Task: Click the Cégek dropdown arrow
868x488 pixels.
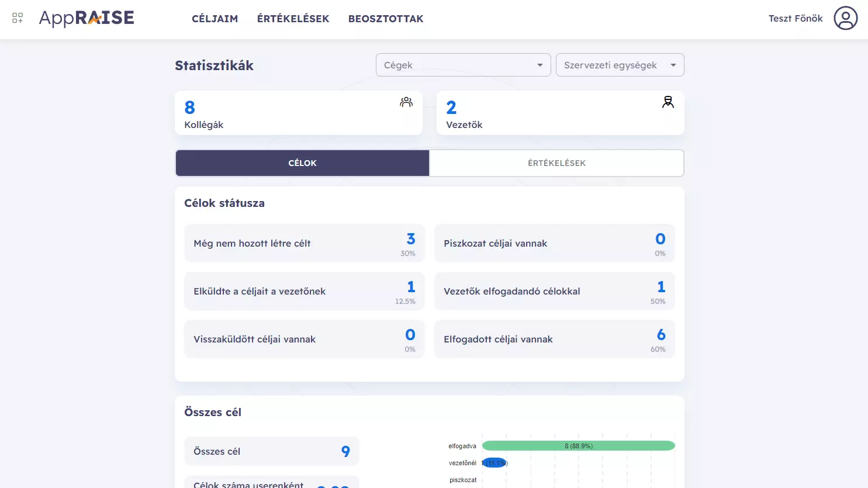Action: pyautogui.click(x=540, y=65)
